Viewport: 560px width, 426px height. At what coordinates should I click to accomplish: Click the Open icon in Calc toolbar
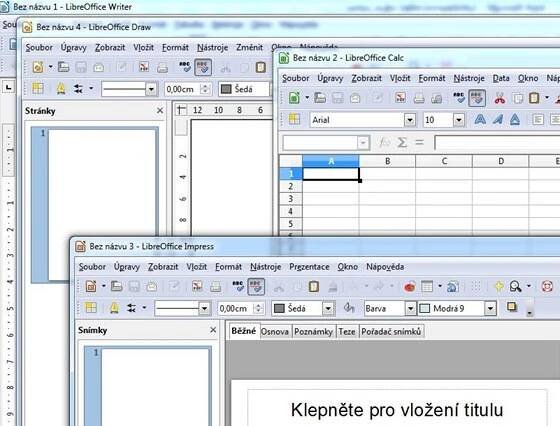pos(320,98)
